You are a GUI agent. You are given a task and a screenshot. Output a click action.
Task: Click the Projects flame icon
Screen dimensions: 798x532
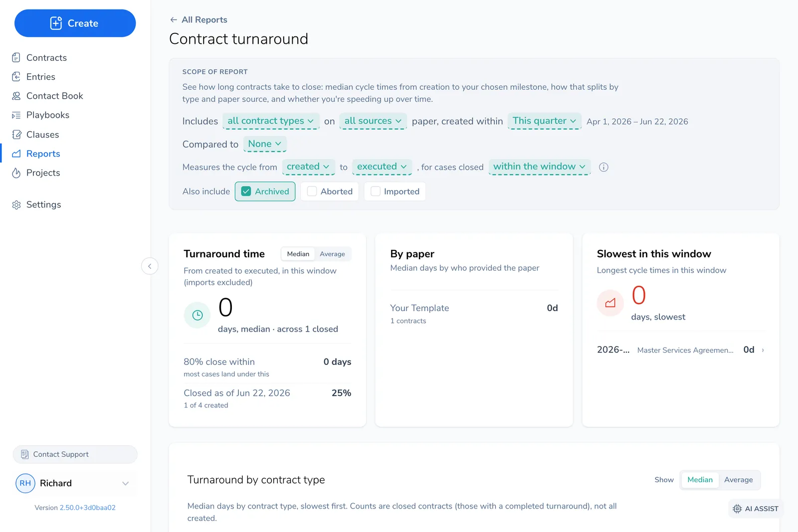pos(16,173)
